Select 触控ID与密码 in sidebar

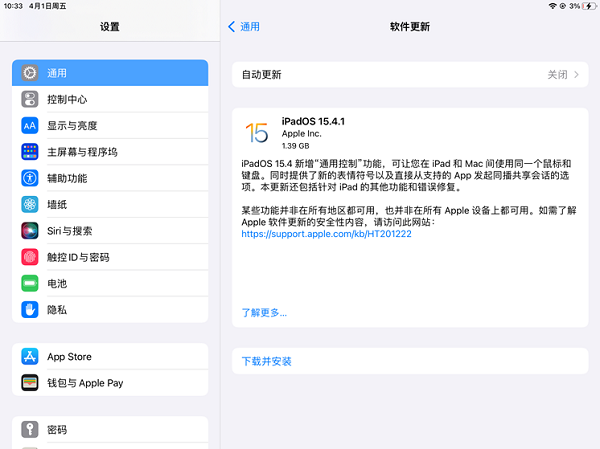(110, 257)
